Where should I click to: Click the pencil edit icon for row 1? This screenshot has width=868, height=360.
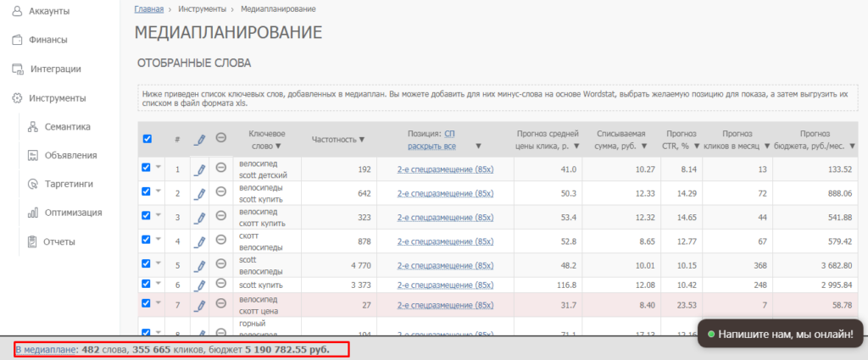200,169
